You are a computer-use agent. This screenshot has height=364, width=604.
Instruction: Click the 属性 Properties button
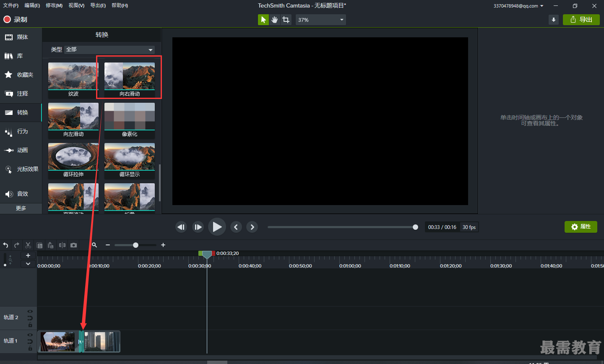pos(581,227)
